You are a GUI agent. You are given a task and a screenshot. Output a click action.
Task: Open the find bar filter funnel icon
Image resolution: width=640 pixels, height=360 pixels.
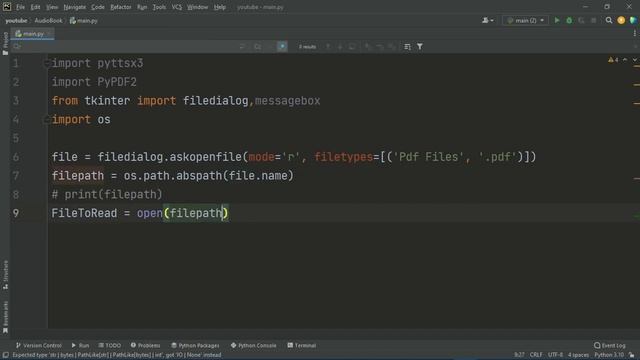(x=420, y=47)
